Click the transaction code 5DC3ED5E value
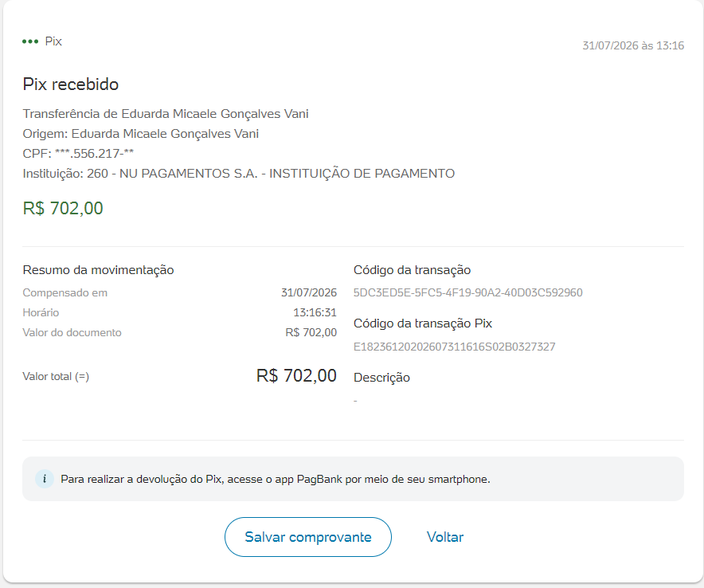Viewport: 704px width, 588px height. [x=467, y=292]
